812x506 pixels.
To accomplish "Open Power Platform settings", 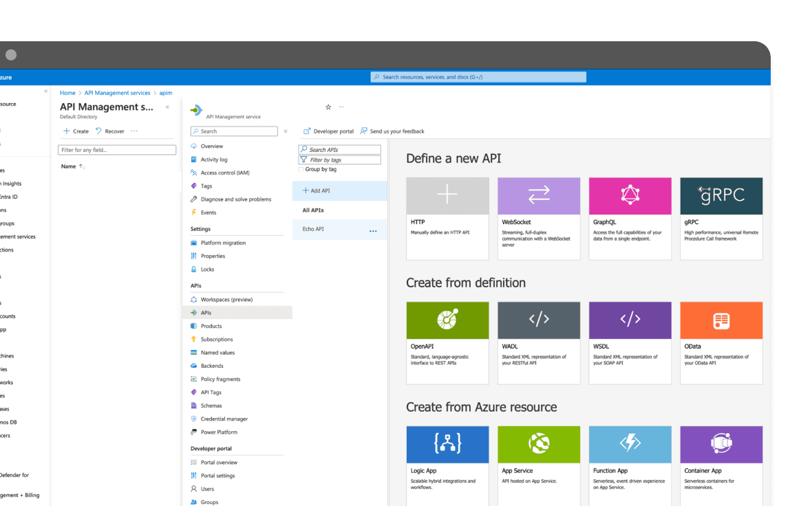I will click(x=217, y=432).
